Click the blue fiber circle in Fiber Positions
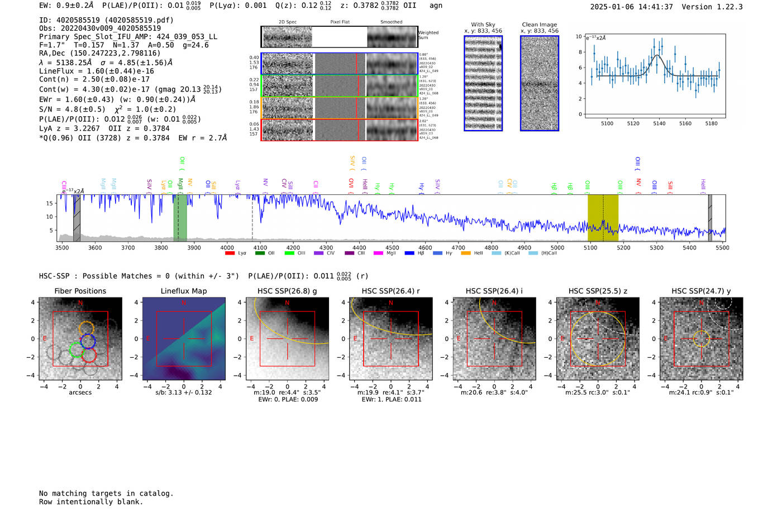Viewport: 782px width, 532px height. pos(88,341)
